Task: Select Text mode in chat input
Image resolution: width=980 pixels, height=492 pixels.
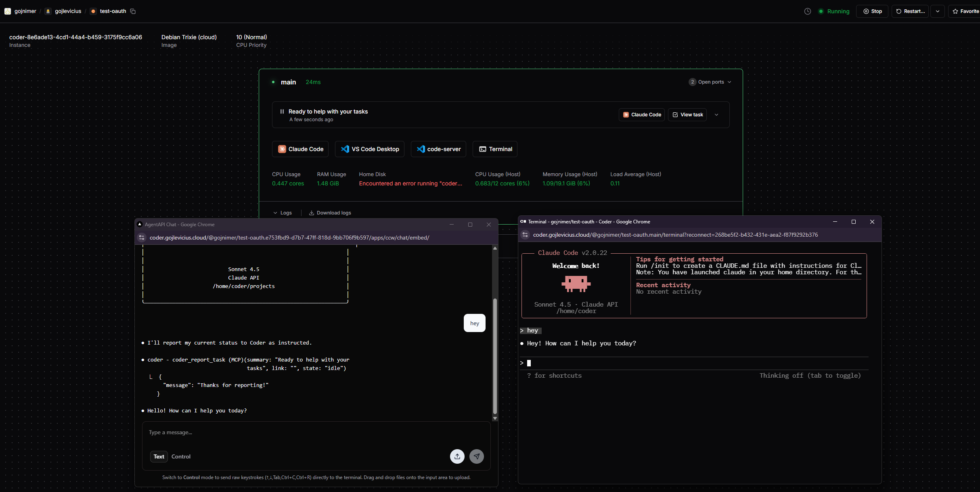Action: click(159, 456)
